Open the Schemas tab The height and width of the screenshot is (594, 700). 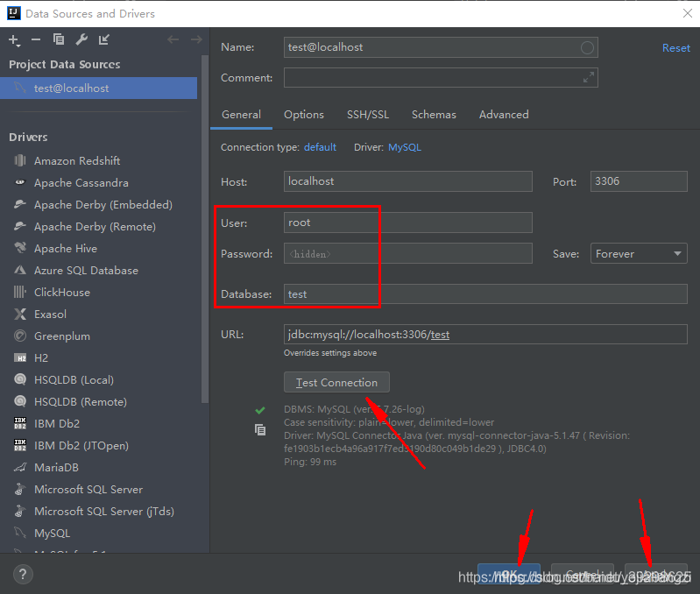coord(434,115)
